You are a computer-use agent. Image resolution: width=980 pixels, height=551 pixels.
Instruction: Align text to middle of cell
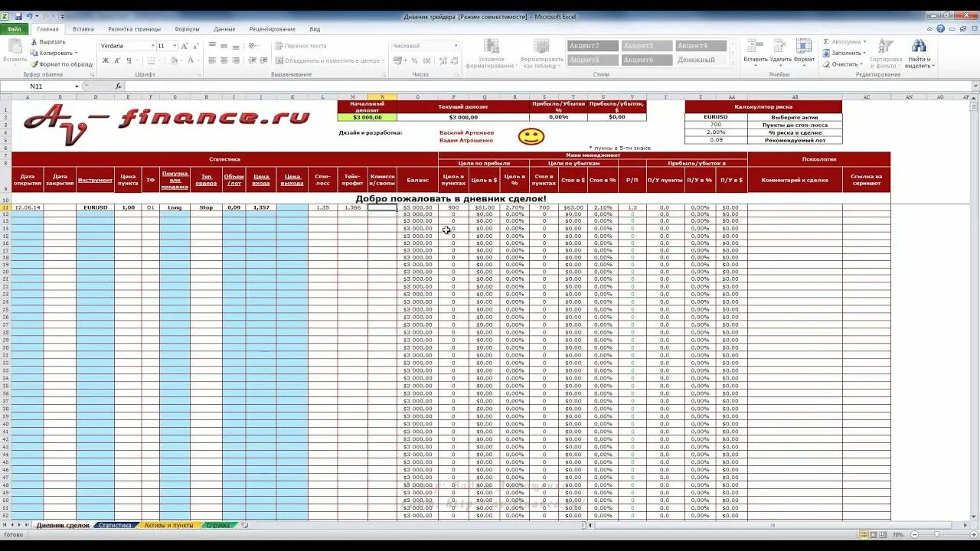point(224,46)
